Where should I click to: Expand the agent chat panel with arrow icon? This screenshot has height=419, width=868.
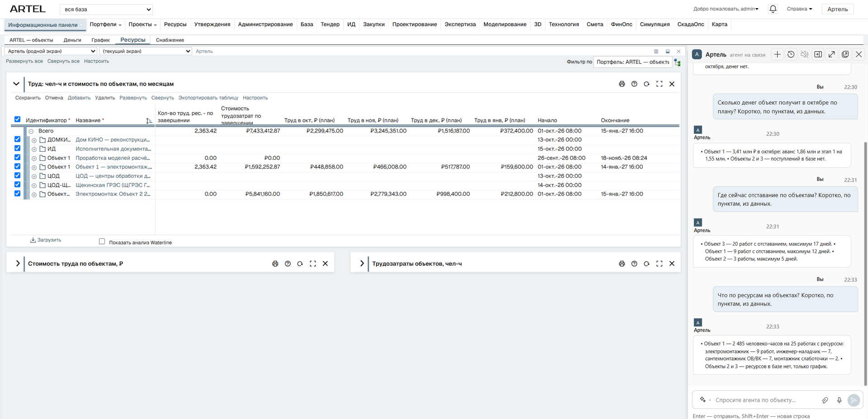831,54
